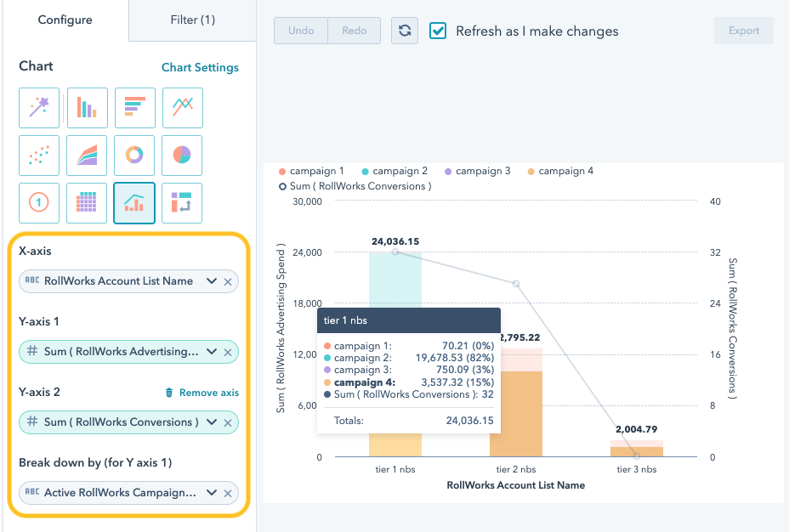Expand Active RollWorks Campaign dropdown chevron
The width and height of the screenshot is (789, 532).
click(x=212, y=493)
